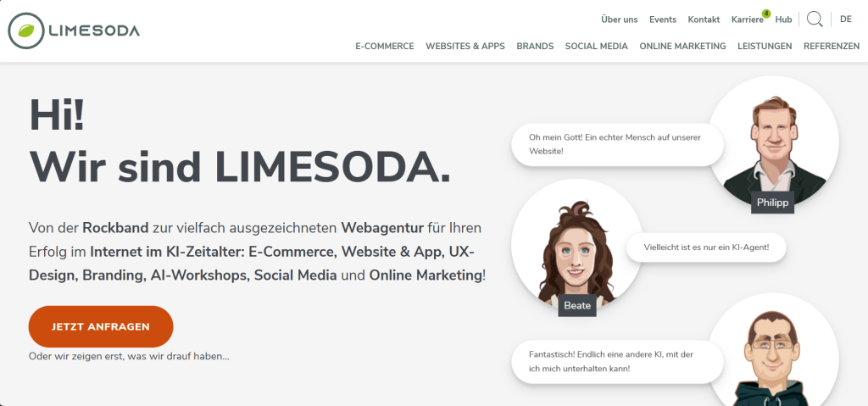This screenshot has height=406, width=868.
Task: Click Beate's avatar portrait
Action: point(576,244)
